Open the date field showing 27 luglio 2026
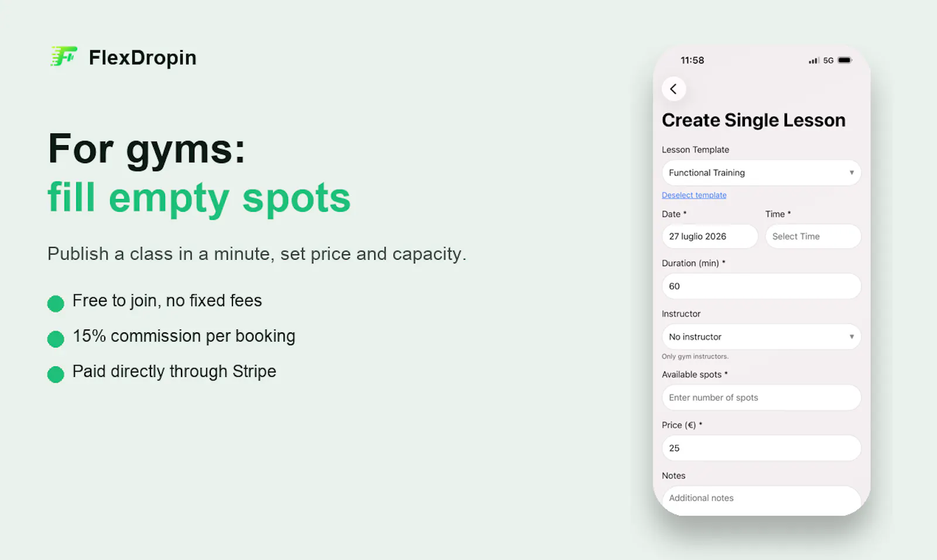This screenshot has width=937, height=560. pos(710,236)
